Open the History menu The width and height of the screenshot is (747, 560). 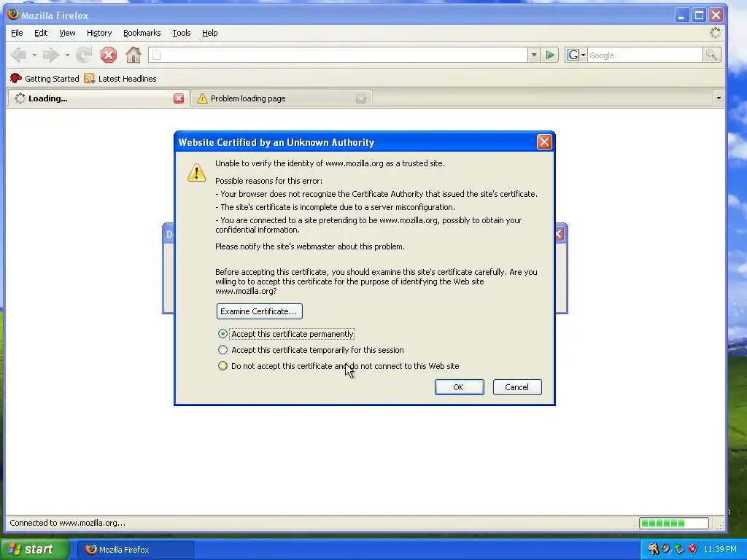point(99,33)
